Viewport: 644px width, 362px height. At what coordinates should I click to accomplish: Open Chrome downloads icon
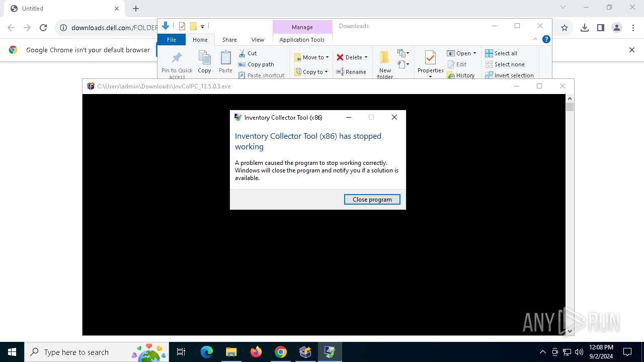pyautogui.click(x=584, y=28)
